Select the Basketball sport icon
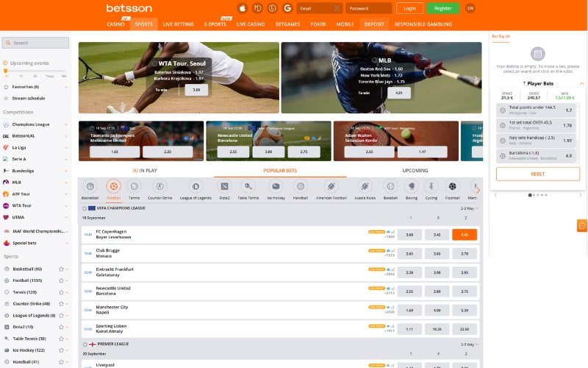This screenshot has height=368, width=588. [x=90, y=186]
